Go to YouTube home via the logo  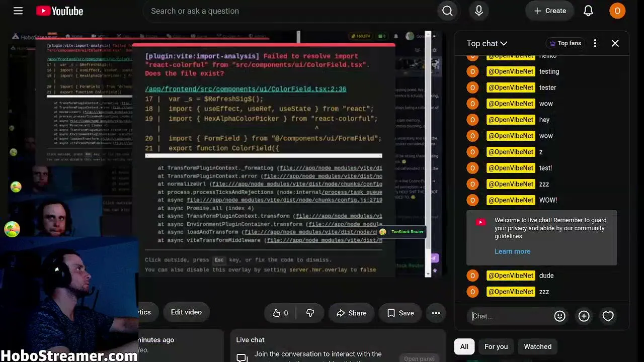point(59,11)
